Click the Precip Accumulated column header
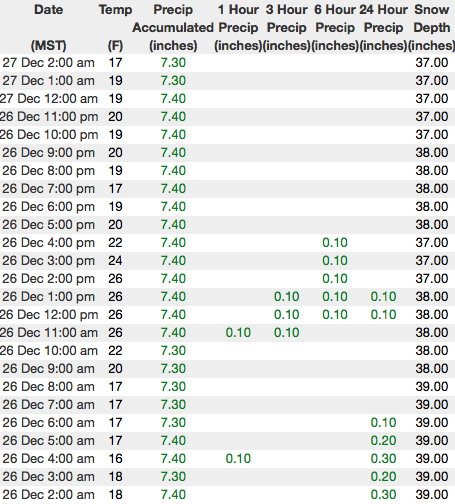This screenshot has height=504, width=455. coord(173,27)
